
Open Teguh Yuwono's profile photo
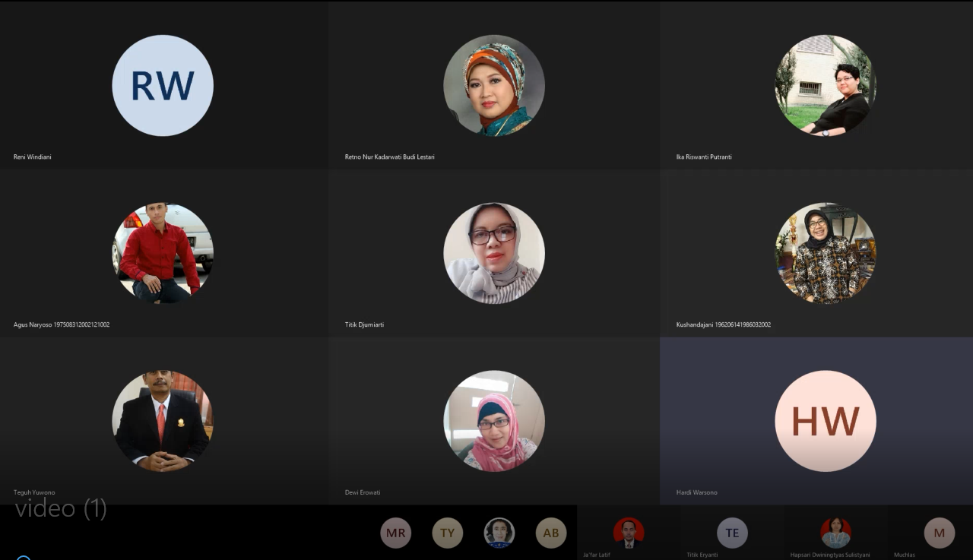coord(163,420)
